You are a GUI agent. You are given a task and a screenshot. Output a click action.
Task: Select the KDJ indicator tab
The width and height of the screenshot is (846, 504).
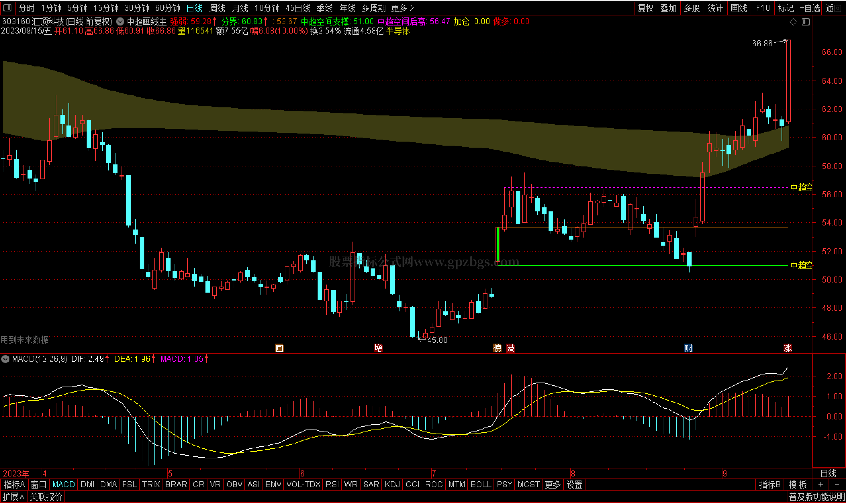[x=392, y=485]
